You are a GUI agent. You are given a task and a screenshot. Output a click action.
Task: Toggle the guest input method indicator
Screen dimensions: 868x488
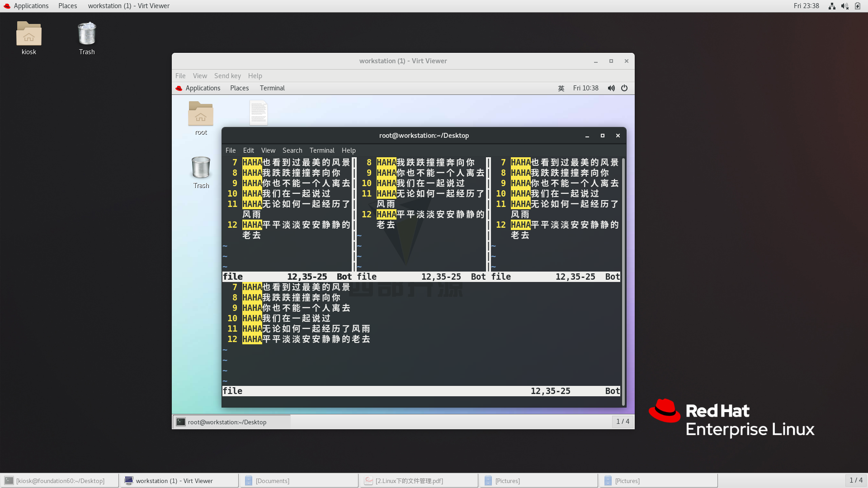tap(561, 88)
